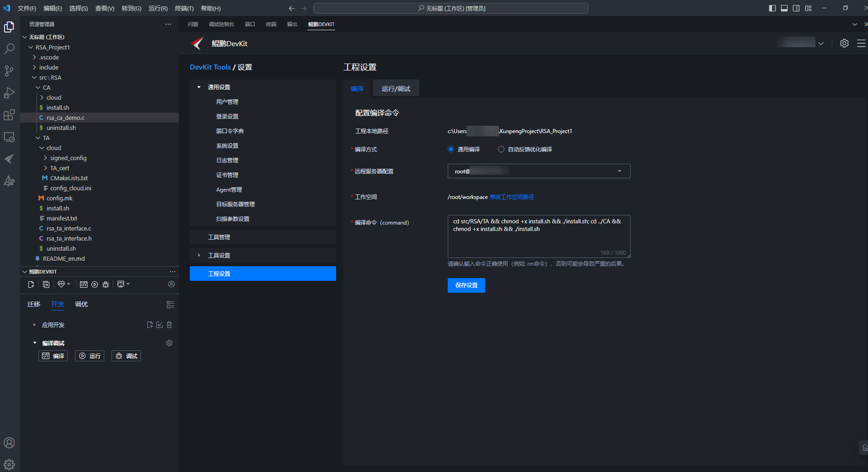Open the 证书管理 settings item
This screenshot has height=472, width=868.
227,175
